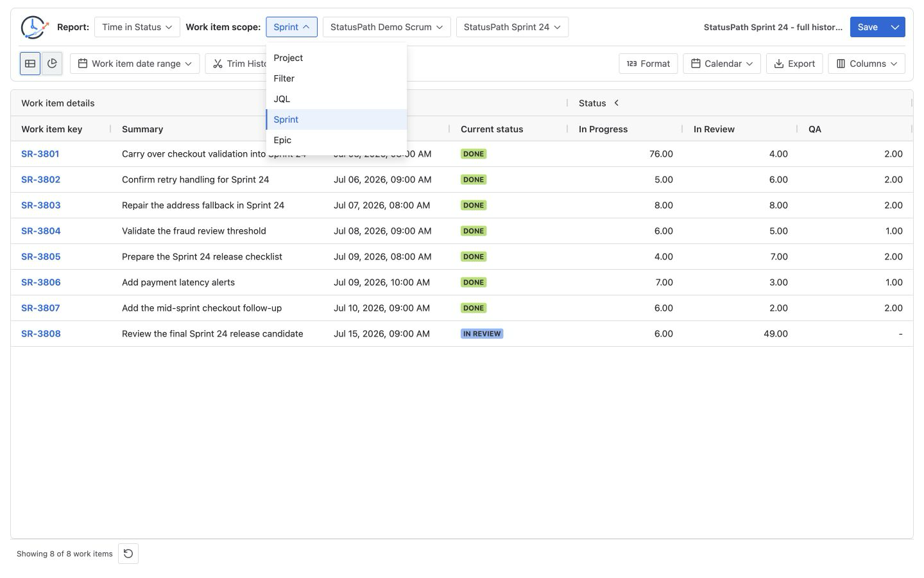Click 76.00 In Progress value
Image resolution: width=924 pixels, height=578 pixels.
coord(661,154)
